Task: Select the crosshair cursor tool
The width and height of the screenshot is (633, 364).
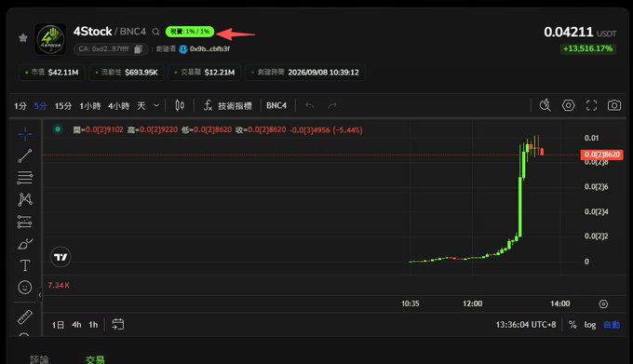Action: click(25, 134)
